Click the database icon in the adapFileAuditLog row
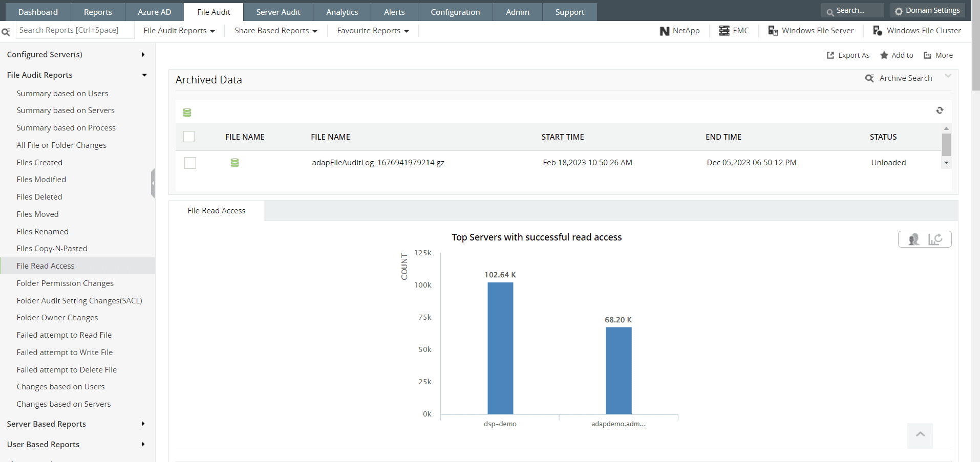 [x=235, y=163]
